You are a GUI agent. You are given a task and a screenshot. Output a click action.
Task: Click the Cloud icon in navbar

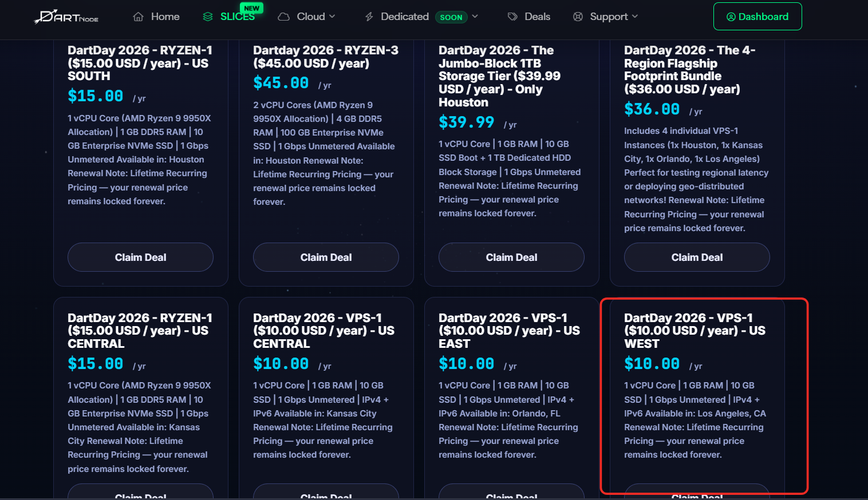point(283,17)
